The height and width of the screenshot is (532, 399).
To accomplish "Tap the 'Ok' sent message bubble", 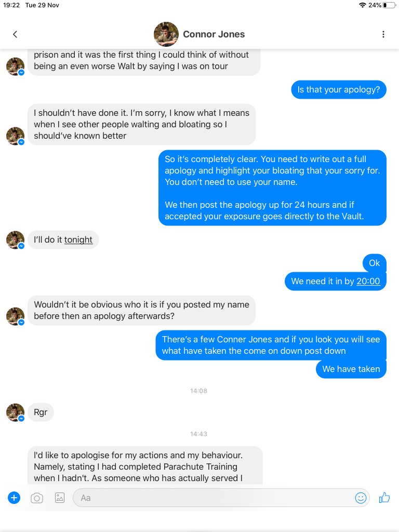I will click(x=374, y=263).
